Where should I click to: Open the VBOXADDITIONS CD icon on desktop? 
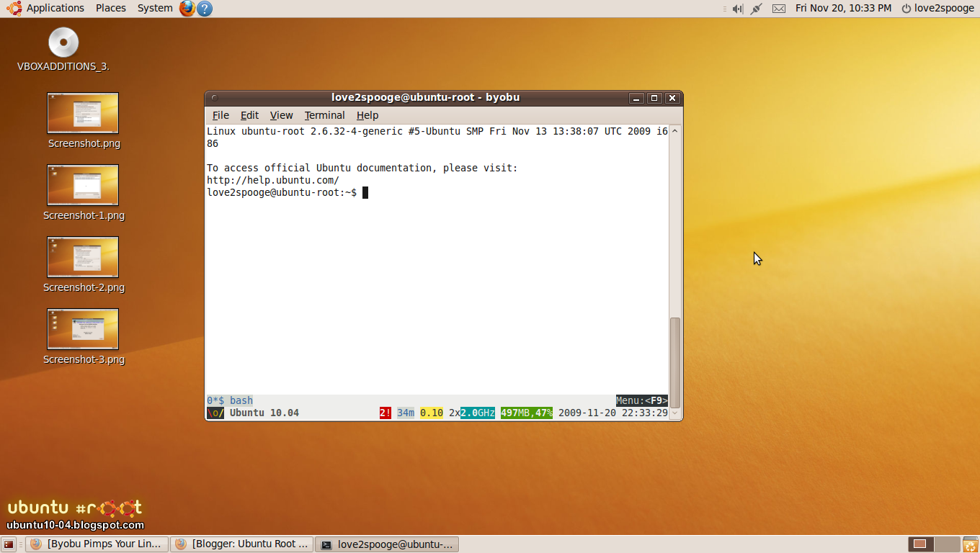click(63, 41)
